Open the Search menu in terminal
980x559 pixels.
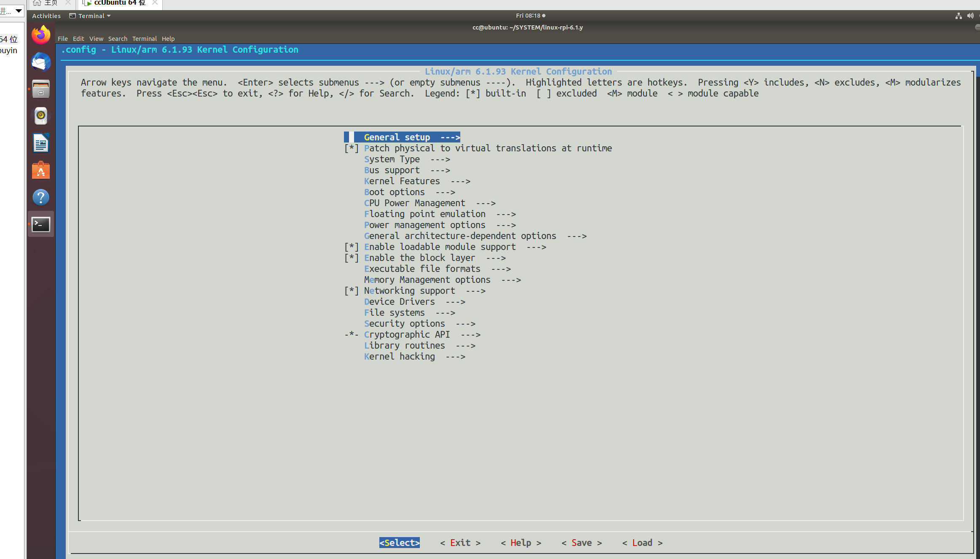(x=118, y=39)
